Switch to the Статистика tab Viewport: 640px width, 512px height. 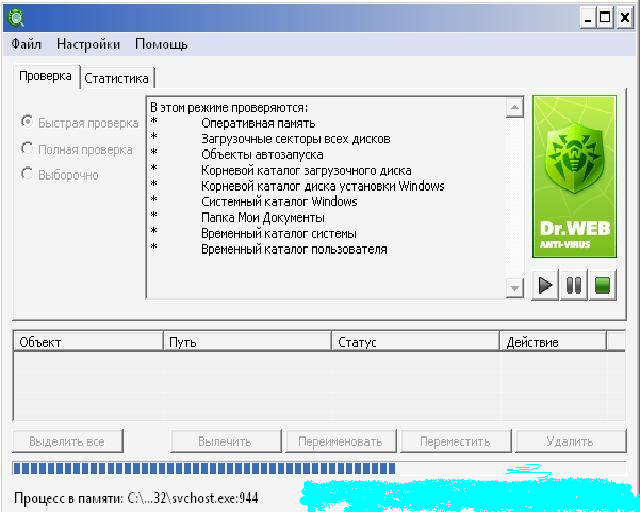(116, 78)
